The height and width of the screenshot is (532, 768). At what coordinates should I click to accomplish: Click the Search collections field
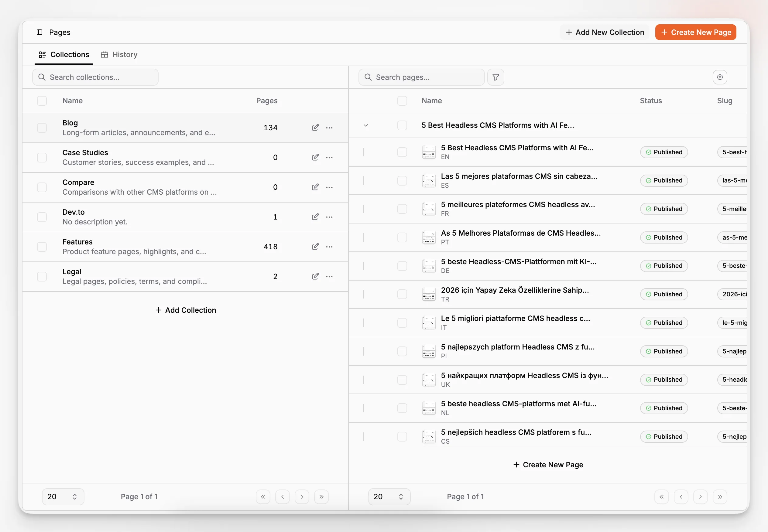[95, 77]
